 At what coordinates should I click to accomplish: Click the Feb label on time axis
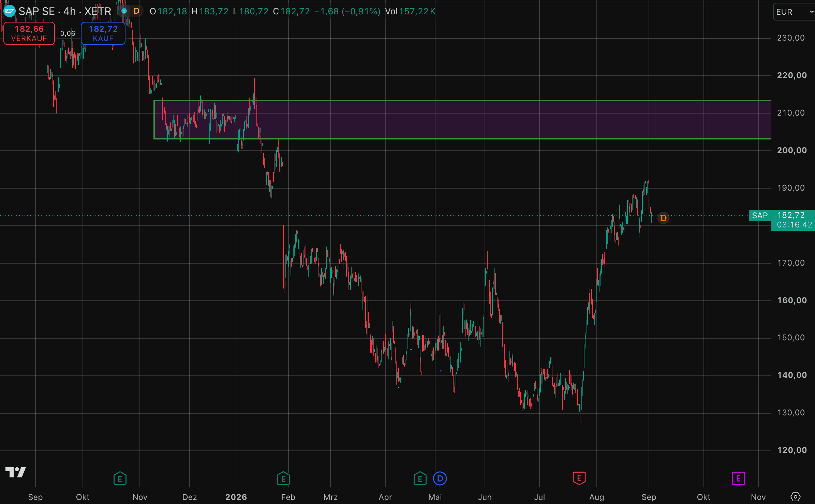(288, 497)
